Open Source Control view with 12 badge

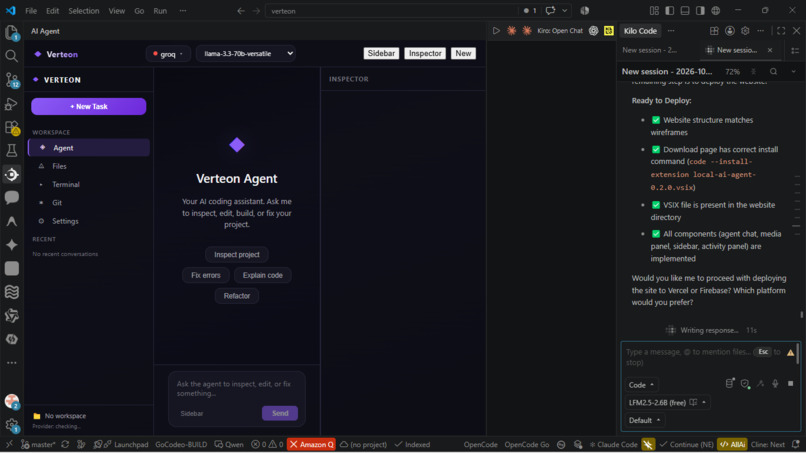tap(11, 80)
